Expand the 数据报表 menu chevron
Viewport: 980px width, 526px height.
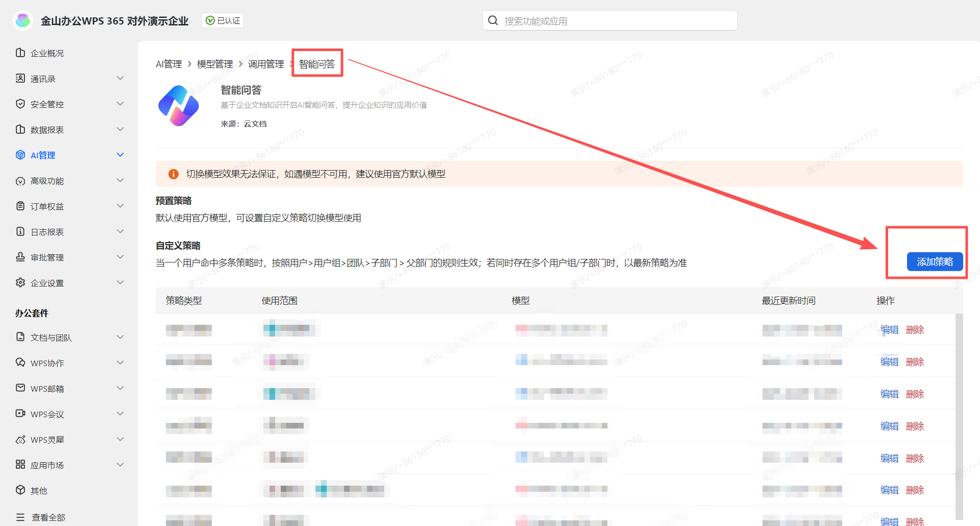(120, 129)
